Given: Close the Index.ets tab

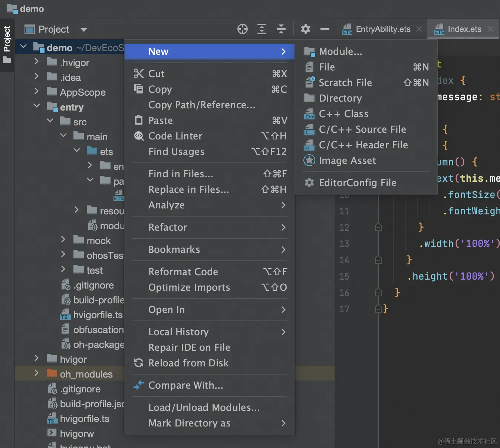Looking at the screenshot, I should click(x=490, y=29).
